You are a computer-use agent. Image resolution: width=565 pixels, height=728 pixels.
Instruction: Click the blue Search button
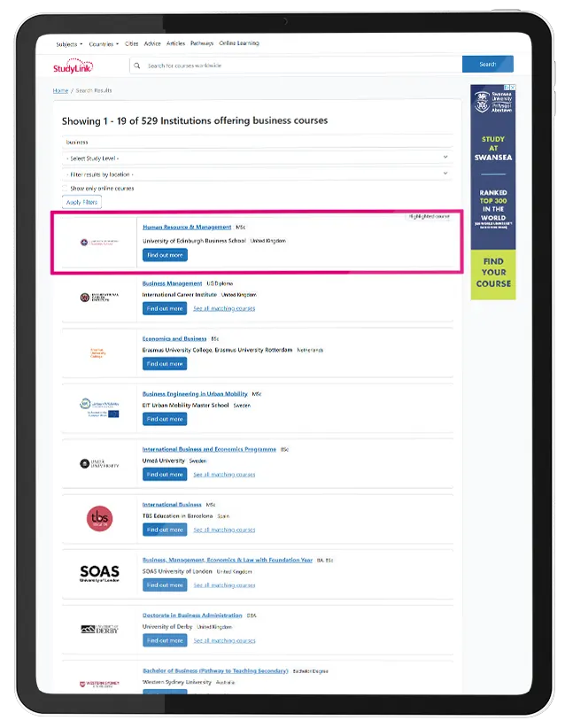pyautogui.click(x=487, y=65)
